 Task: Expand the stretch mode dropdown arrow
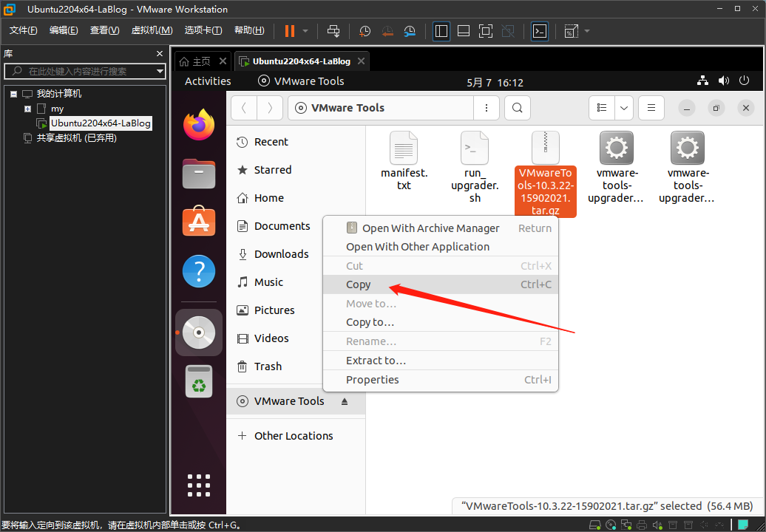587,31
